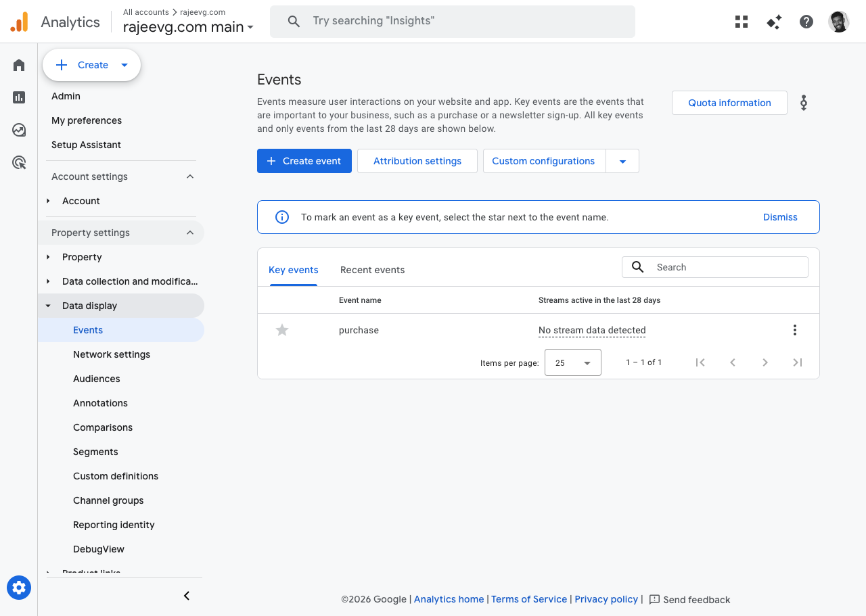Dismiss the key event info banner
Viewport: 866px width, 616px height.
pyautogui.click(x=780, y=217)
